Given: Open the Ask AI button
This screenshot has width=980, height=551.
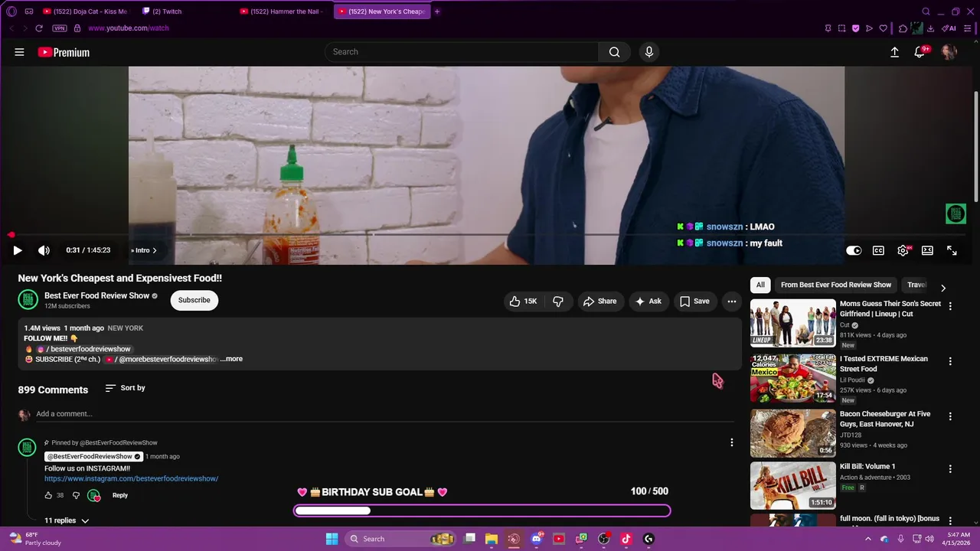Looking at the screenshot, I should (x=648, y=302).
